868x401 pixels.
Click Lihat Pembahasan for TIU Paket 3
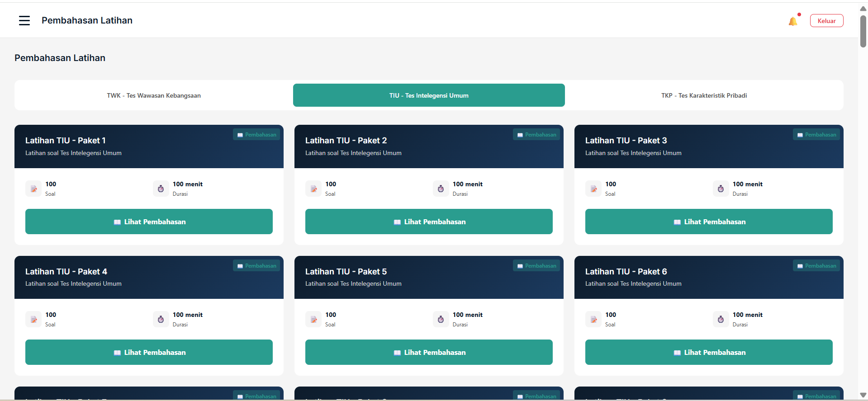point(708,222)
